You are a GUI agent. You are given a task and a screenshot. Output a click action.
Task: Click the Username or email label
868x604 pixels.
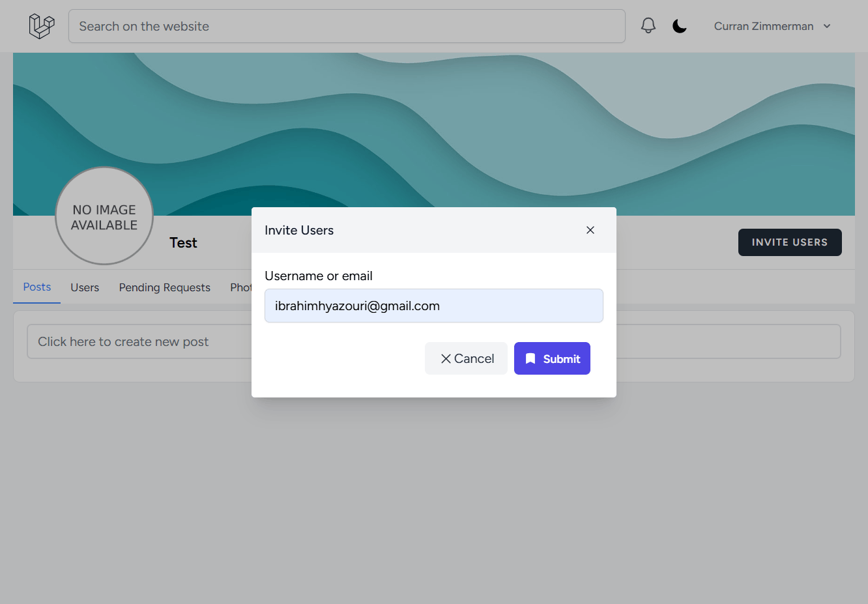coord(319,276)
